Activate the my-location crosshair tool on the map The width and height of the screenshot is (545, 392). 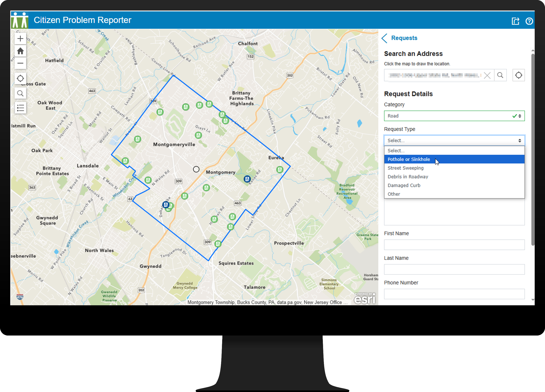coord(20,78)
